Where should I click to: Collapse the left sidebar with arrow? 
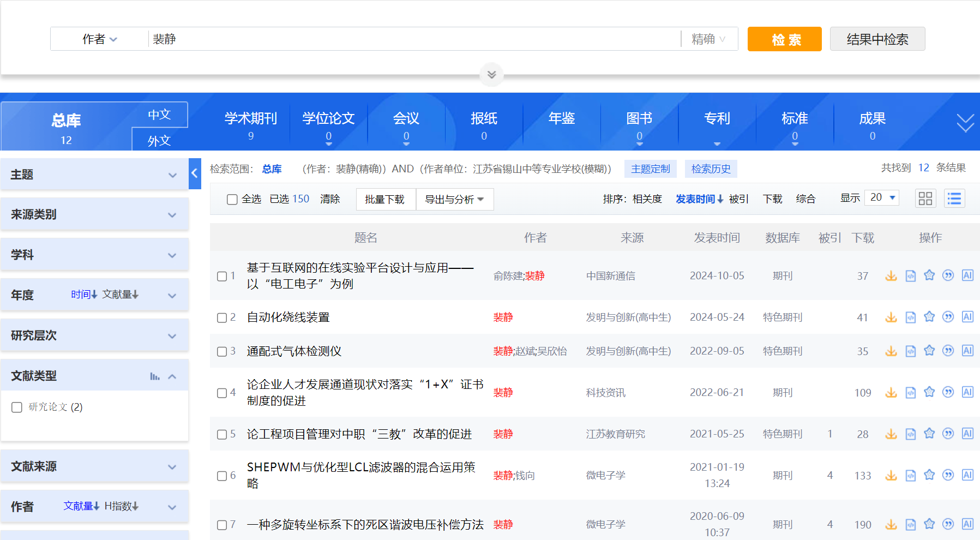pos(195,173)
